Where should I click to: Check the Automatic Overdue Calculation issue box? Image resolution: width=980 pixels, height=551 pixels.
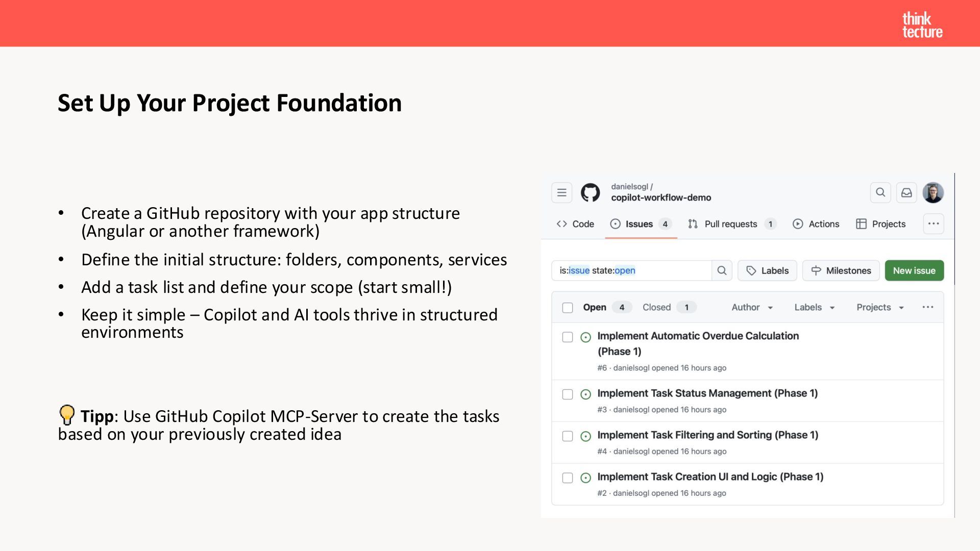click(568, 337)
